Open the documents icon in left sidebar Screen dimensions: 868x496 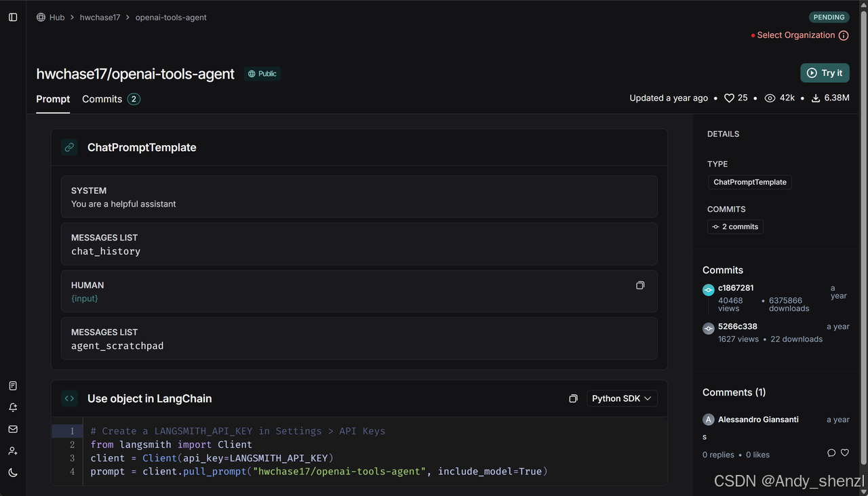click(x=13, y=386)
